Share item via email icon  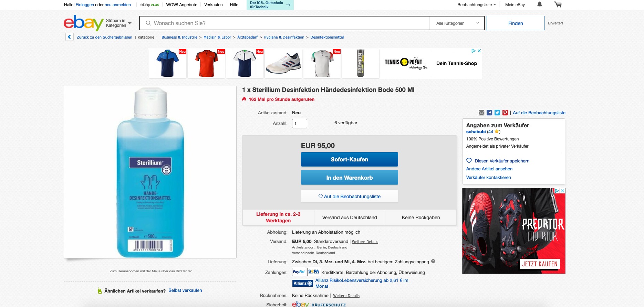[x=481, y=113]
